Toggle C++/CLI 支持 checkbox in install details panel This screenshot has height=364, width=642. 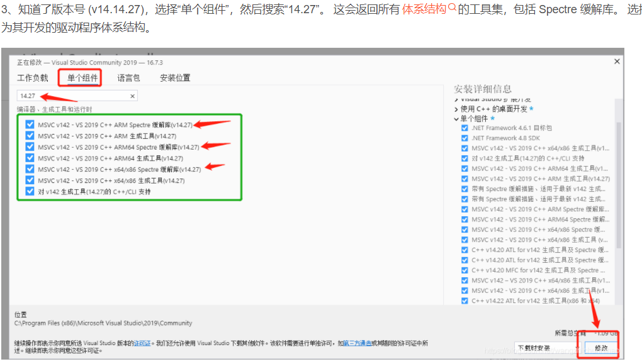tap(465, 158)
